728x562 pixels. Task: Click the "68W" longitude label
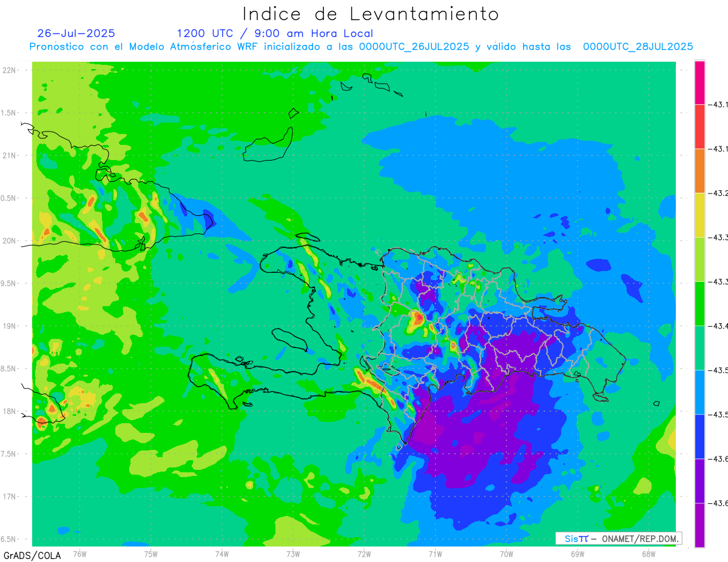648,554
